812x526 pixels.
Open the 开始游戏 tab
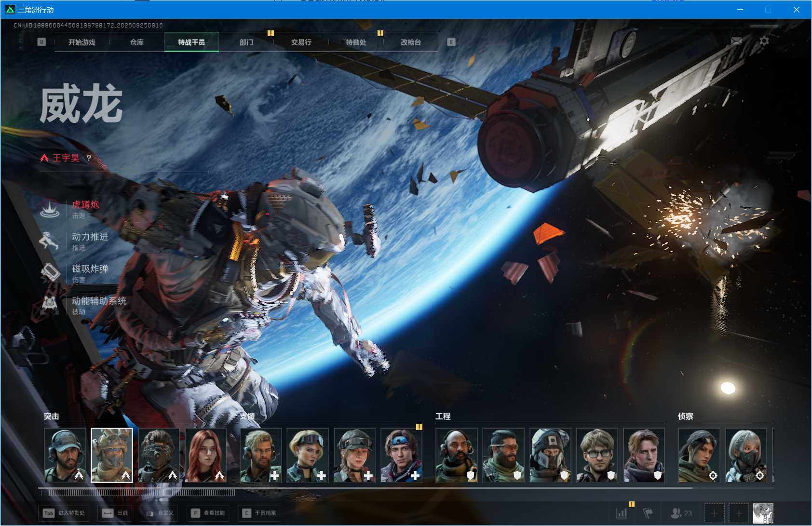82,42
